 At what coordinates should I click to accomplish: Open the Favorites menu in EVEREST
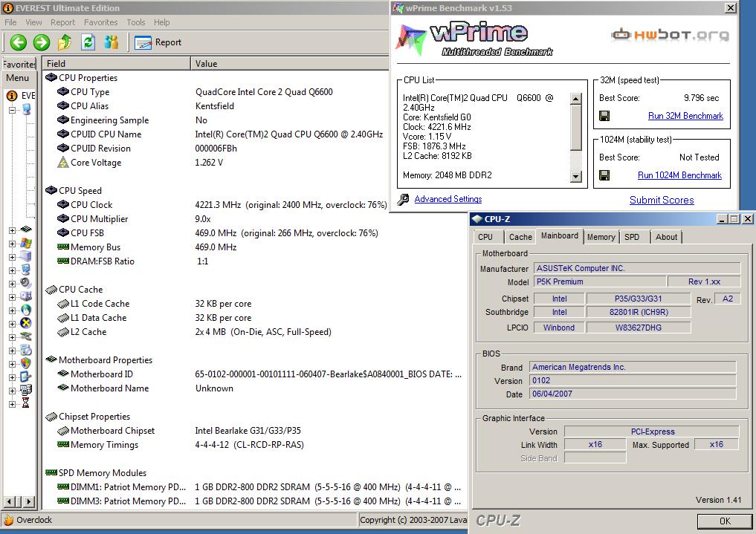tap(100, 22)
